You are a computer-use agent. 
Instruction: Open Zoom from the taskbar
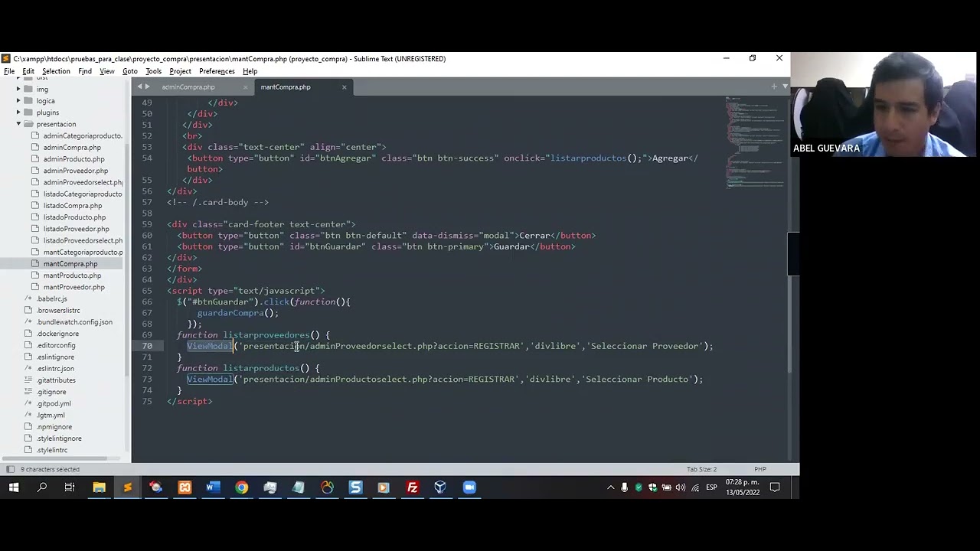469,487
